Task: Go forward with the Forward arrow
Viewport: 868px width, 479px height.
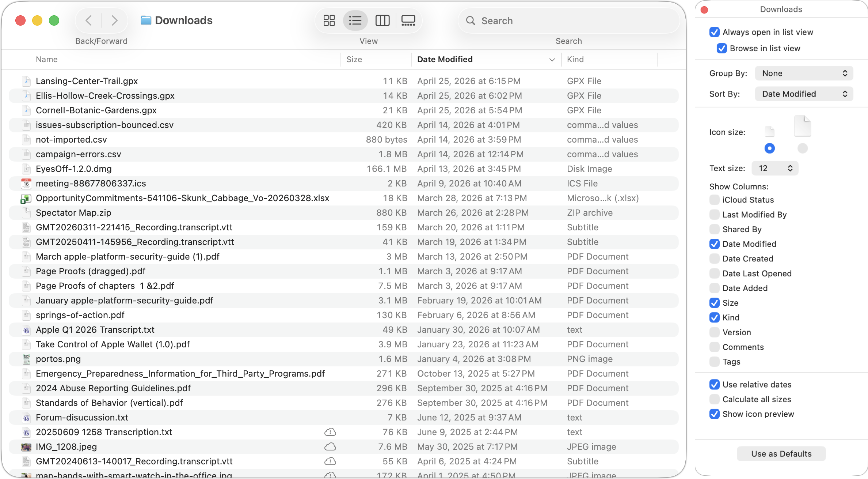Action: tap(114, 20)
